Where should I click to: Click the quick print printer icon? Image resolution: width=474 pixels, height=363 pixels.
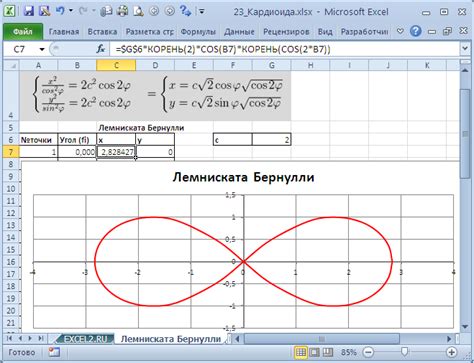pos(122,12)
